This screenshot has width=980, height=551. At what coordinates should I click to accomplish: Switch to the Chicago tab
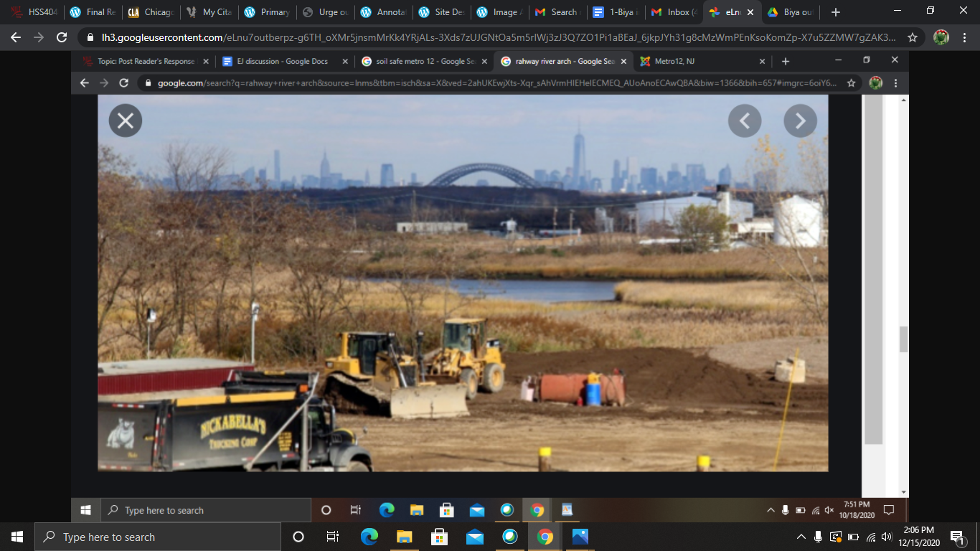point(151,12)
